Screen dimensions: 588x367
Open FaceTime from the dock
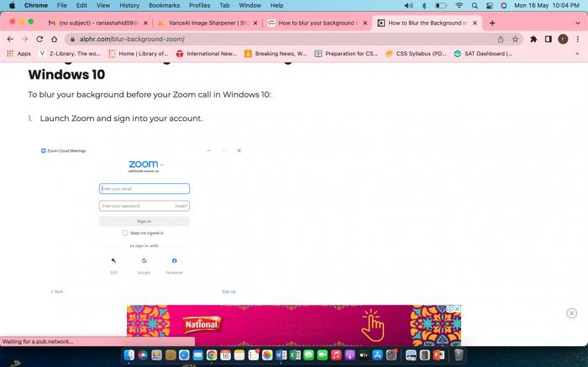[323, 354]
